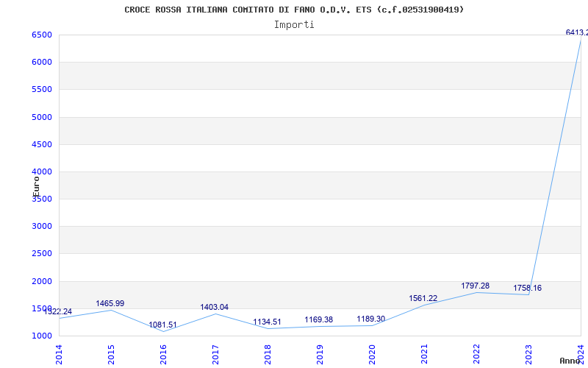588x368 pixels.
Task: Click the data value 1081.51
Action: pos(162,325)
